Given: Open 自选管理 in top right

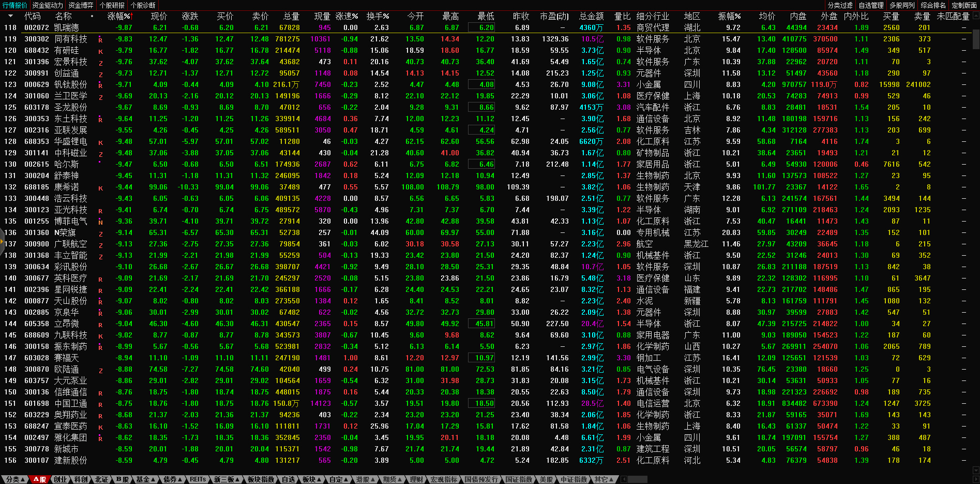Looking at the screenshot, I should (x=871, y=5).
